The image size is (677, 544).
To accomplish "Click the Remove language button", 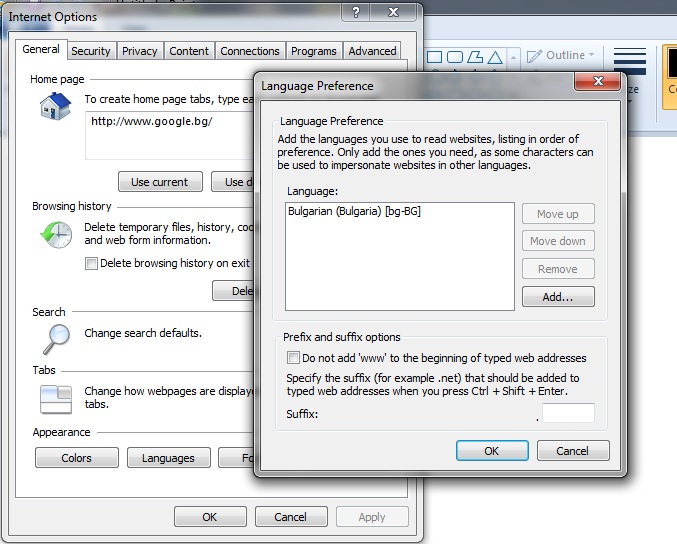I will 558,269.
